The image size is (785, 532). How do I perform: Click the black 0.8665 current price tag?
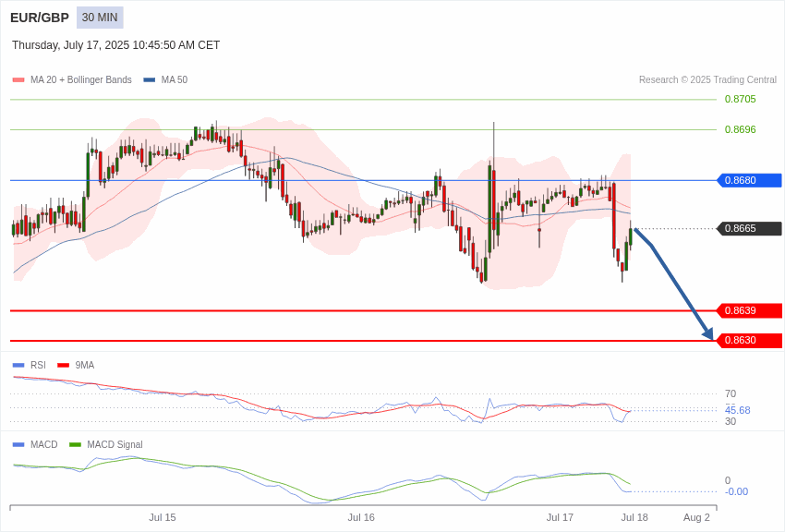(749, 229)
